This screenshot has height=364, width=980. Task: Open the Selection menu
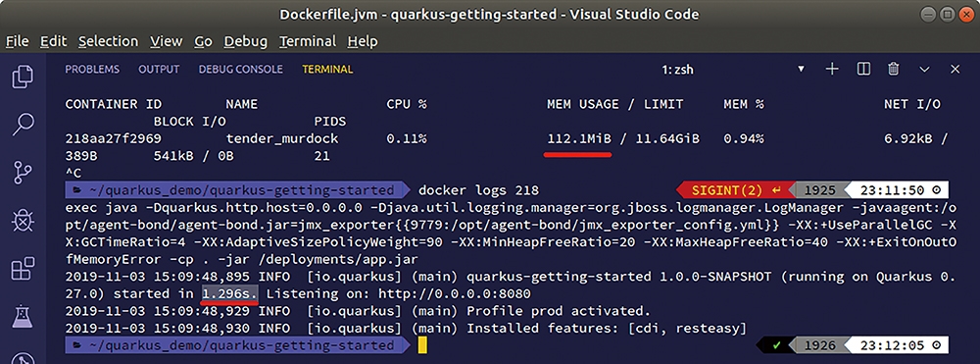click(x=108, y=42)
